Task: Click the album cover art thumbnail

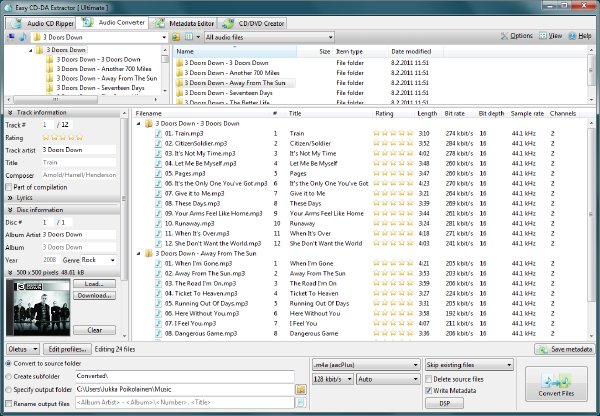Action: 38,308
